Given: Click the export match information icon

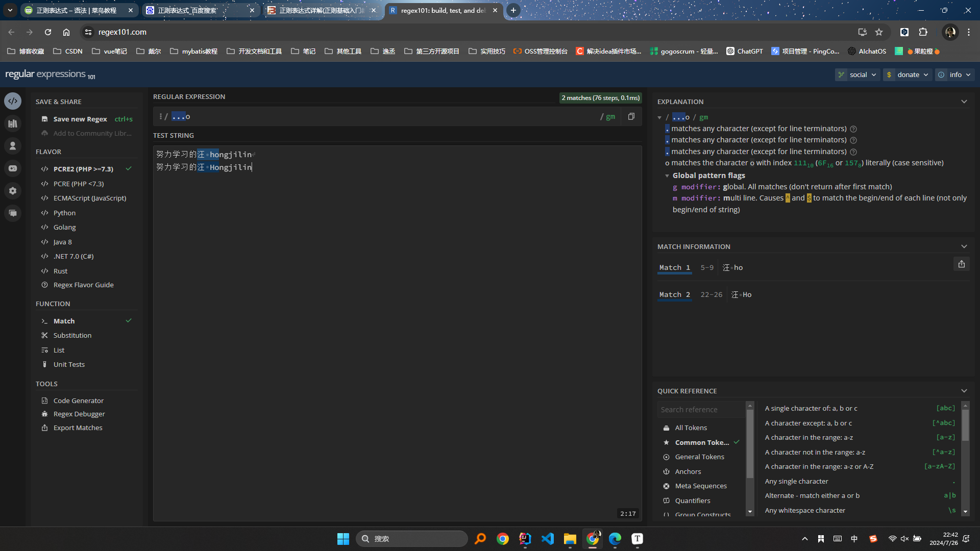Looking at the screenshot, I should click(961, 264).
